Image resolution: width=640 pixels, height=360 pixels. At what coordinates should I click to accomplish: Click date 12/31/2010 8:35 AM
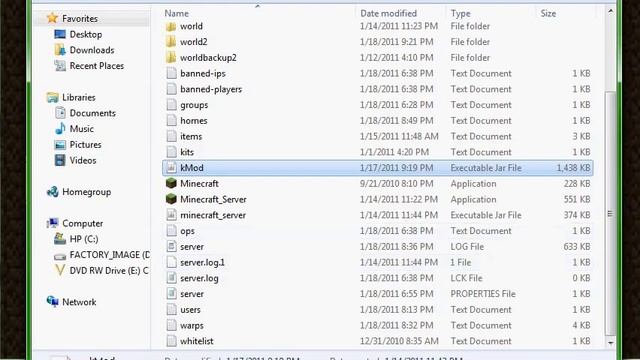(399, 341)
